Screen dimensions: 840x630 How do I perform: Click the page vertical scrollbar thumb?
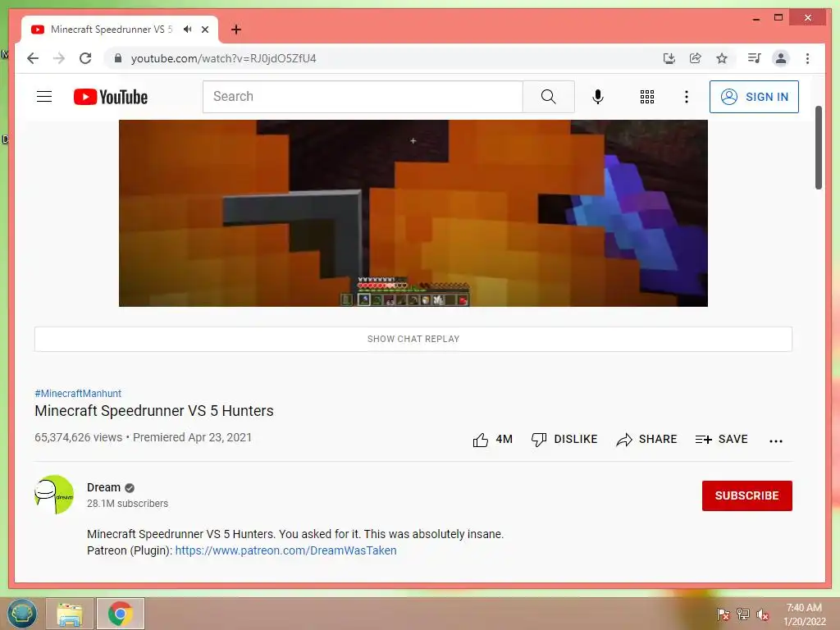(x=818, y=148)
